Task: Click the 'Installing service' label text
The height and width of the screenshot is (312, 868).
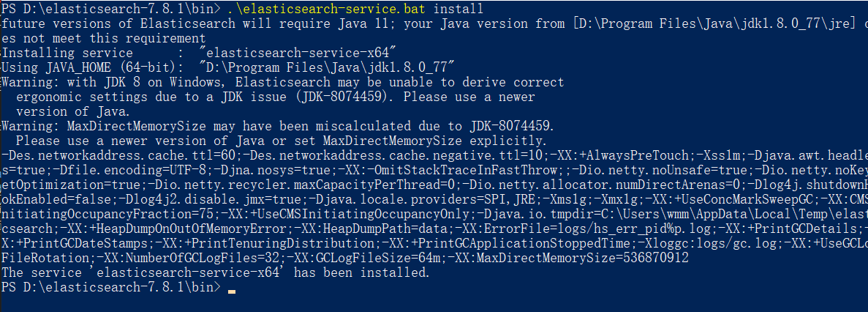Action: coord(50,53)
